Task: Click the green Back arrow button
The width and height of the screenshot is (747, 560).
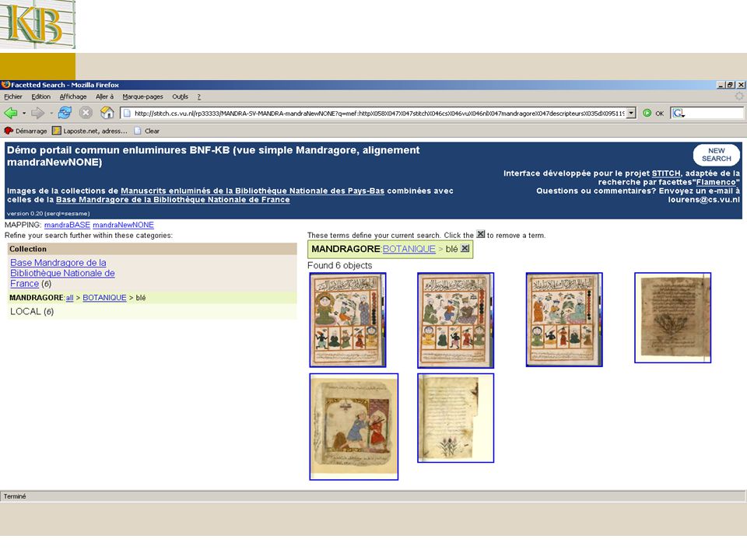Action: 10,113
